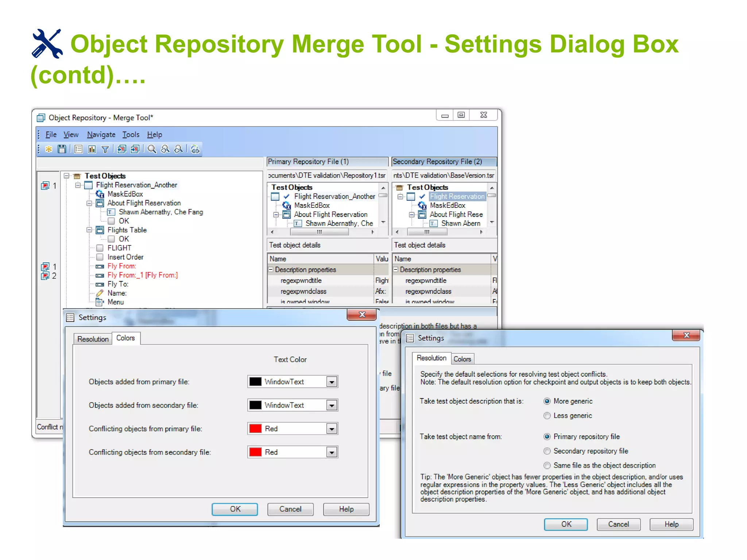Open the Navigate menu
The width and height of the screenshot is (747, 560).
[101, 135]
